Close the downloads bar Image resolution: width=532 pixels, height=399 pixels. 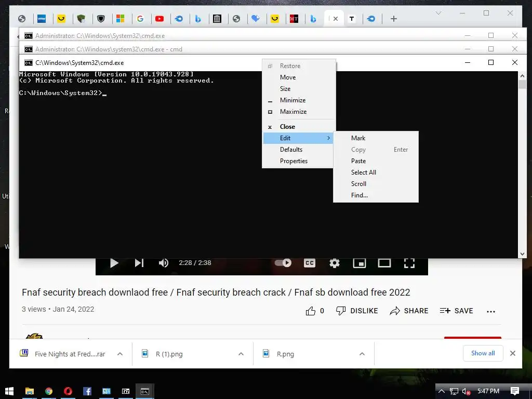(x=513, y=353)
